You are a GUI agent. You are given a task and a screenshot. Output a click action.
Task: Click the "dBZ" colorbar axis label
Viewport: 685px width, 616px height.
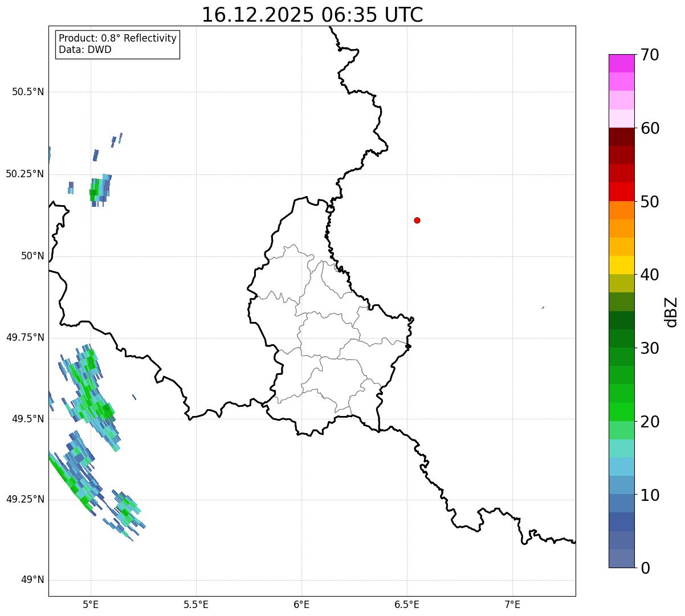click(671, 312)
